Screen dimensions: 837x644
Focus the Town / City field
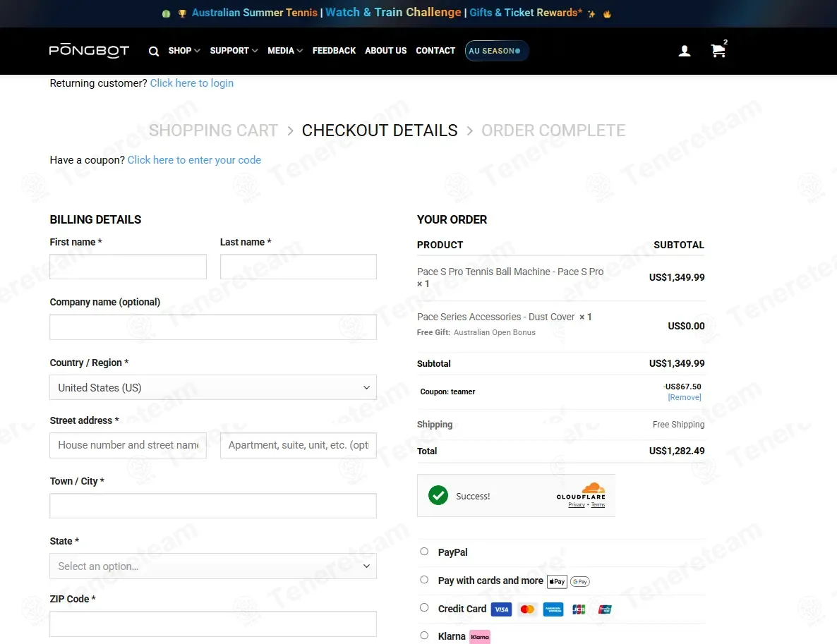tap(213, 506)
